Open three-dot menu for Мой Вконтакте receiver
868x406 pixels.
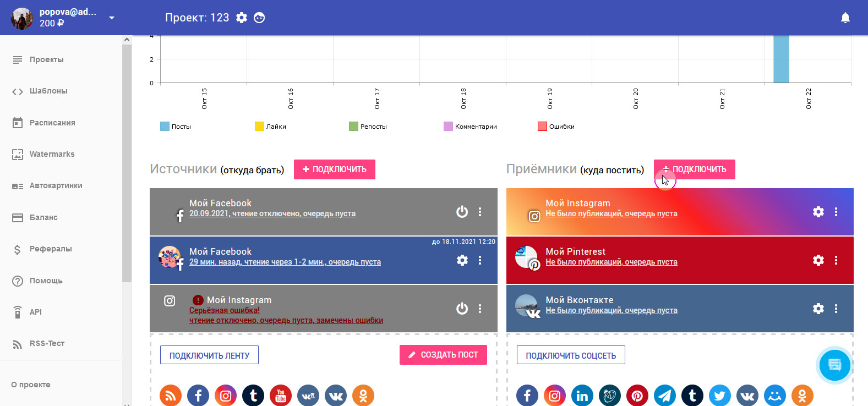click(836, 309)
